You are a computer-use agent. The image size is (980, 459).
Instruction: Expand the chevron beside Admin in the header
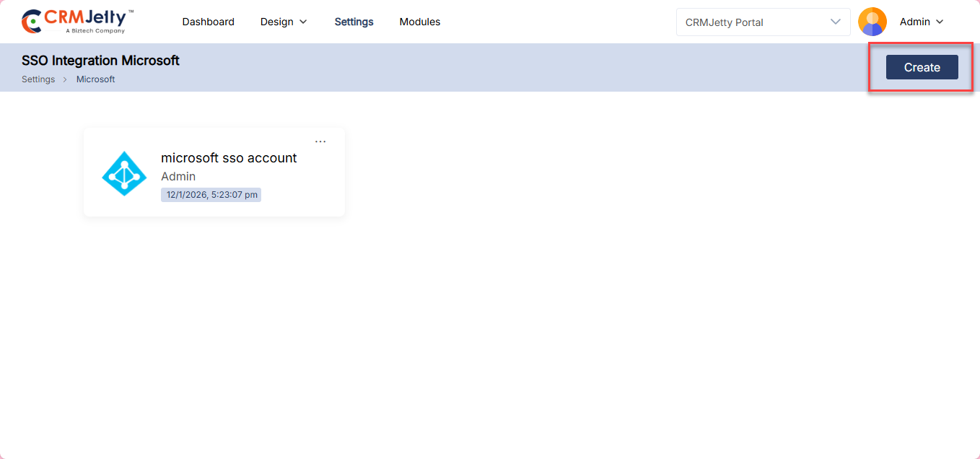[x=940, y=22]
